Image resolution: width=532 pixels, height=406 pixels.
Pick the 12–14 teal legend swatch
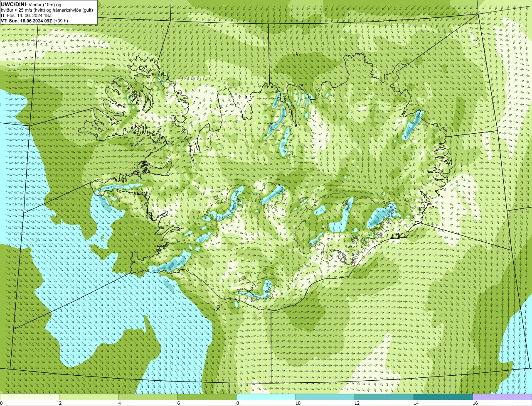click(x=384, y=397)
